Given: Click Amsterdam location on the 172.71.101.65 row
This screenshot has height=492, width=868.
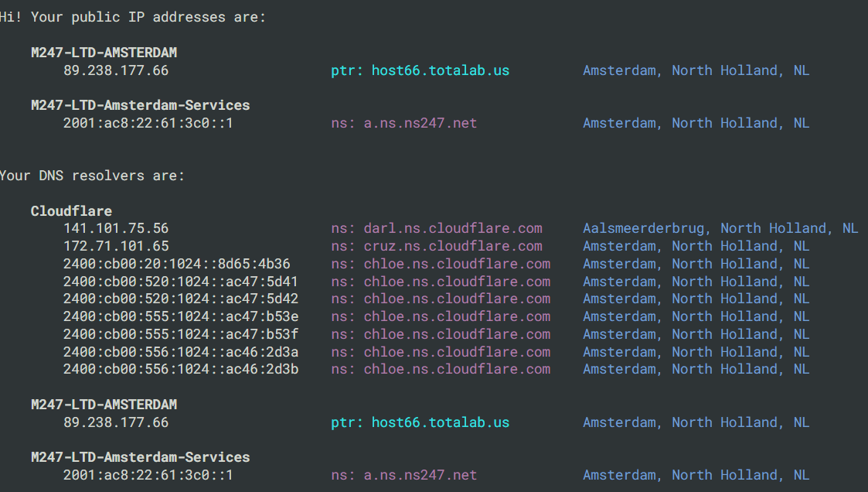Looking at the screenshot, I should coord(696,246).
